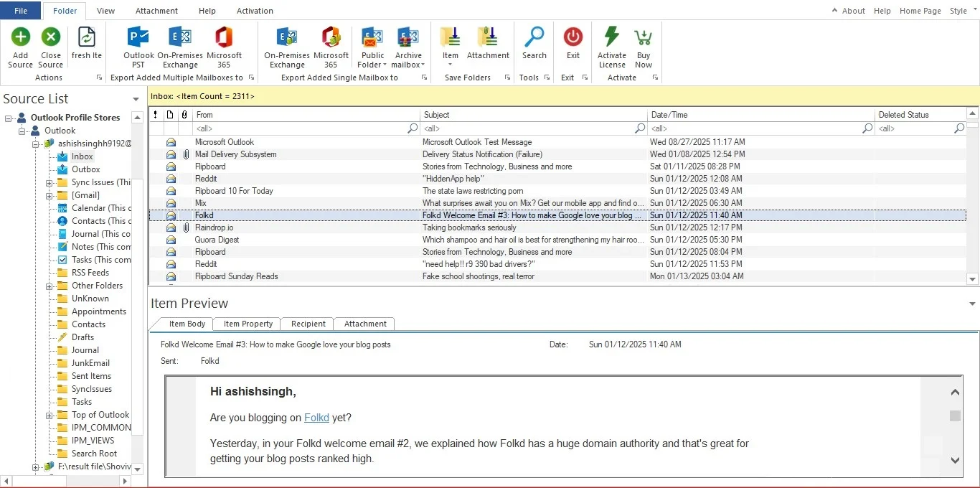Switch to the View ribbon tab
The height and width of the screenshot is (488, 980).
(105, 11)
